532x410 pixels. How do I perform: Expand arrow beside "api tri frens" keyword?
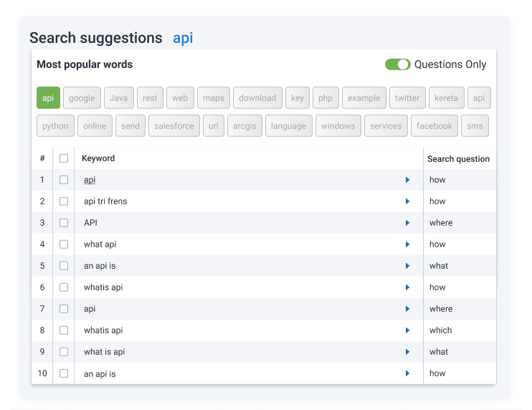tap(407, 201)
